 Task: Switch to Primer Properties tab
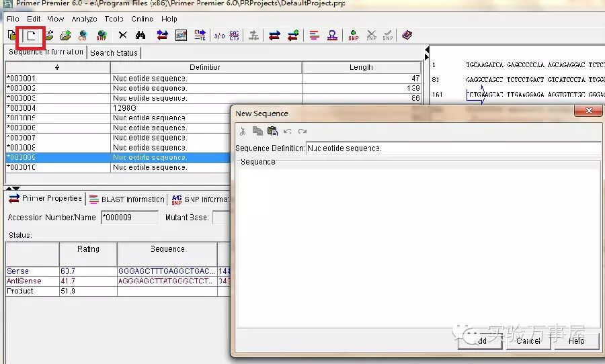[x=45, y=199]
